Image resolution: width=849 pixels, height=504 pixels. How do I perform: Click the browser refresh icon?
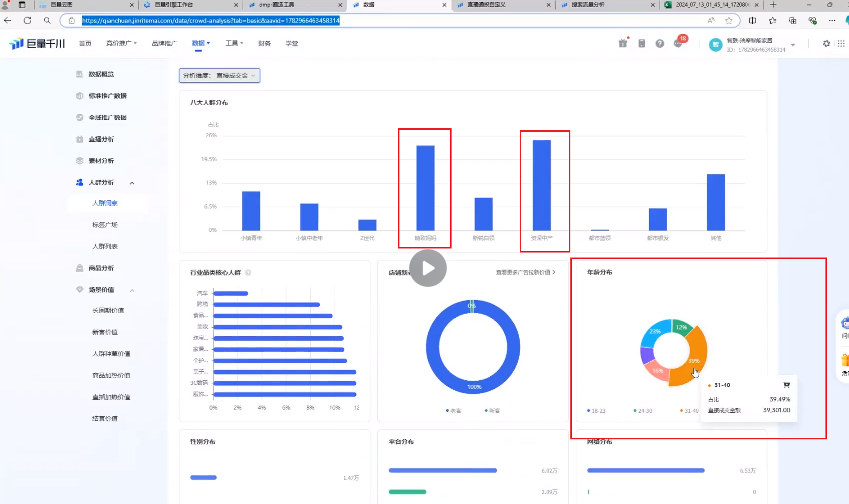pyautogui.click(x=28, y=21)
